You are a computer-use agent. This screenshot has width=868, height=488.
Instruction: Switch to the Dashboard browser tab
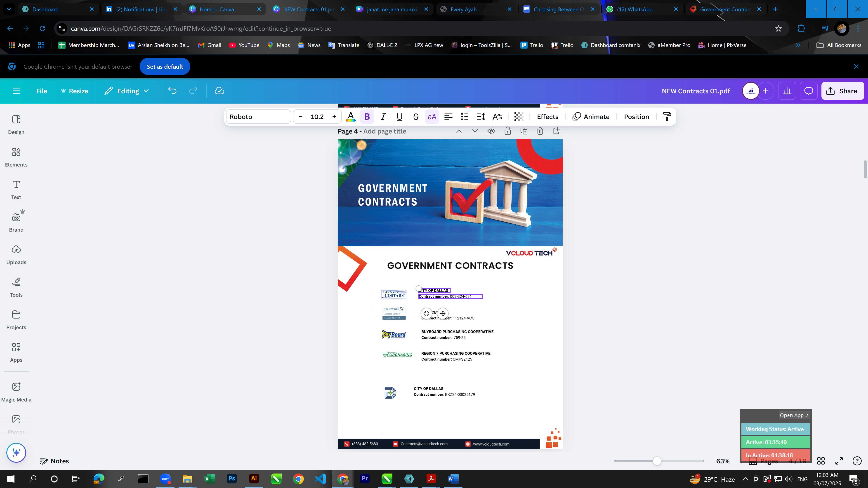click(58, 9)
